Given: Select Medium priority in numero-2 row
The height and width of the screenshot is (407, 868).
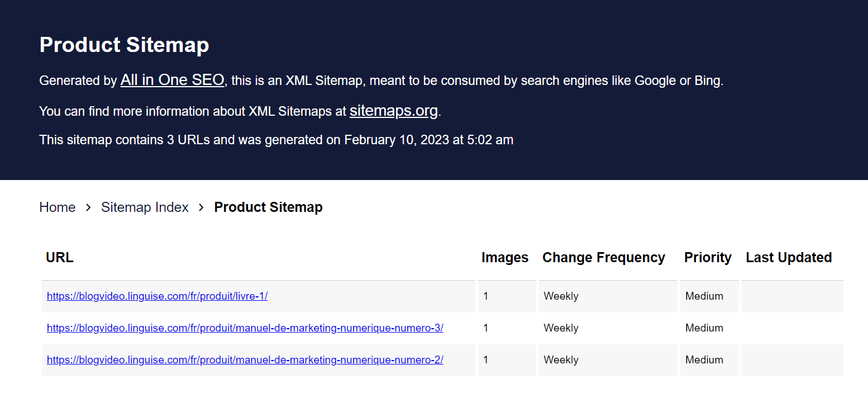Looking at the screenshot, I should coord(704,360).
